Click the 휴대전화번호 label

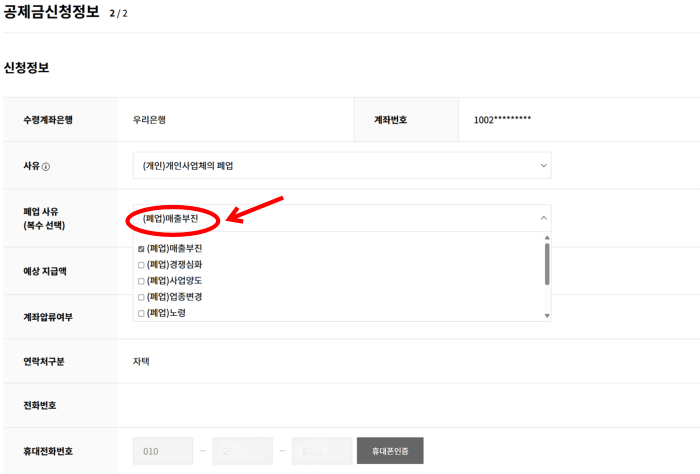coord(48,451)
